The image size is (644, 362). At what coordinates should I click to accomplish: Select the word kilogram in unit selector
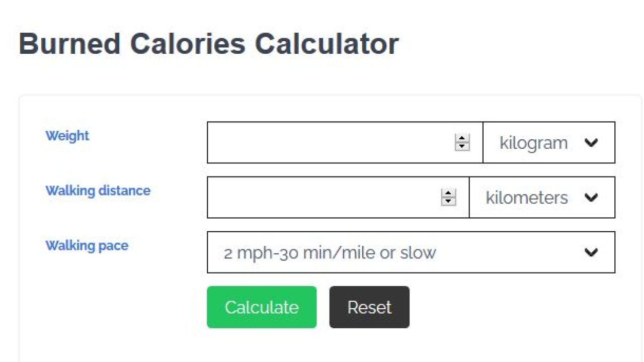coord(533,143)
